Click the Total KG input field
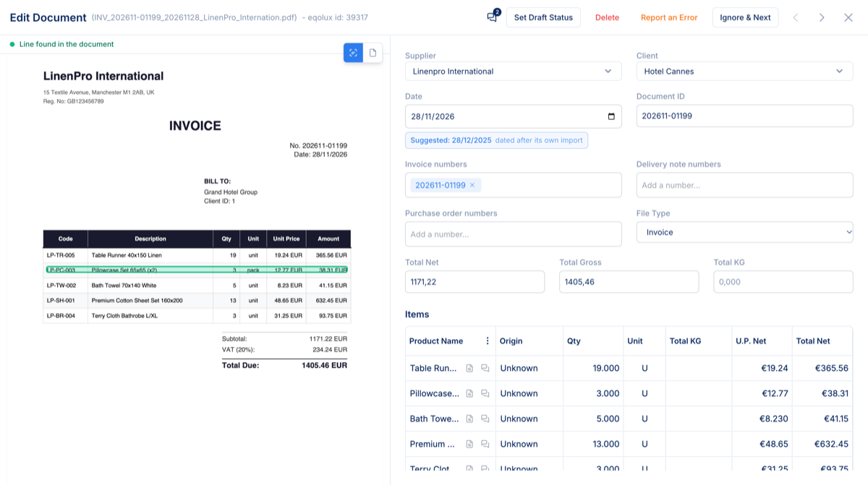Viewport: 868px width, 485px height. (x=783, y=282)
